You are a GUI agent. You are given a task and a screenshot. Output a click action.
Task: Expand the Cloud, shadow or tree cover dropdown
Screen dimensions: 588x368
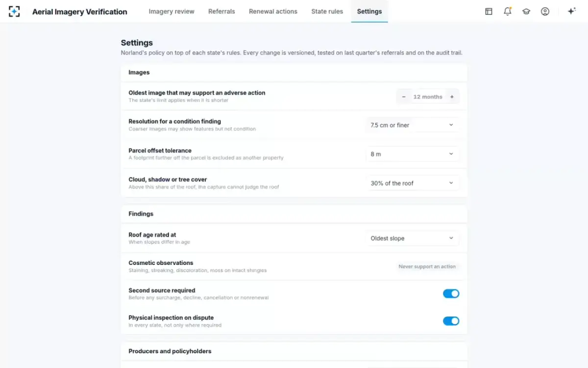click(413, 183)
